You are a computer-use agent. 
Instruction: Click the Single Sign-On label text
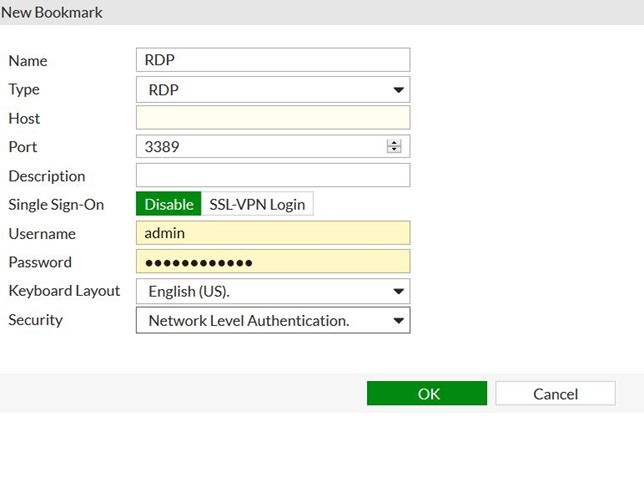pyautogui.click(x=55, y=204)
